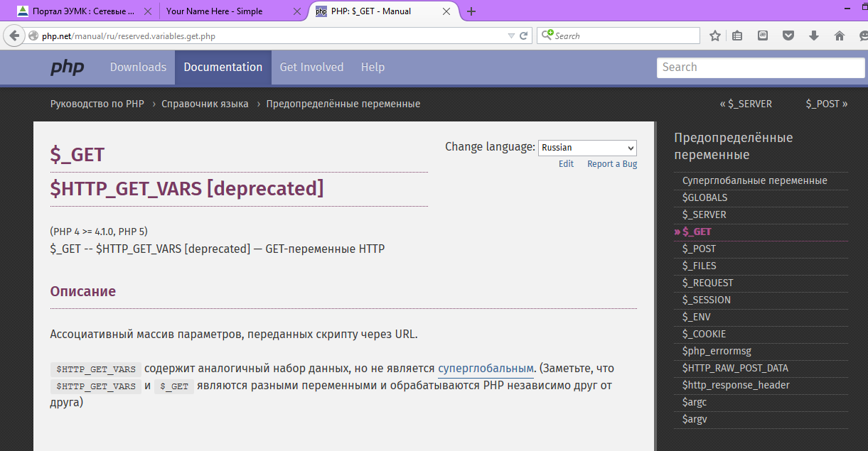
Task: Open Справочник языка breadcrumb
Action: coord(205,104)
